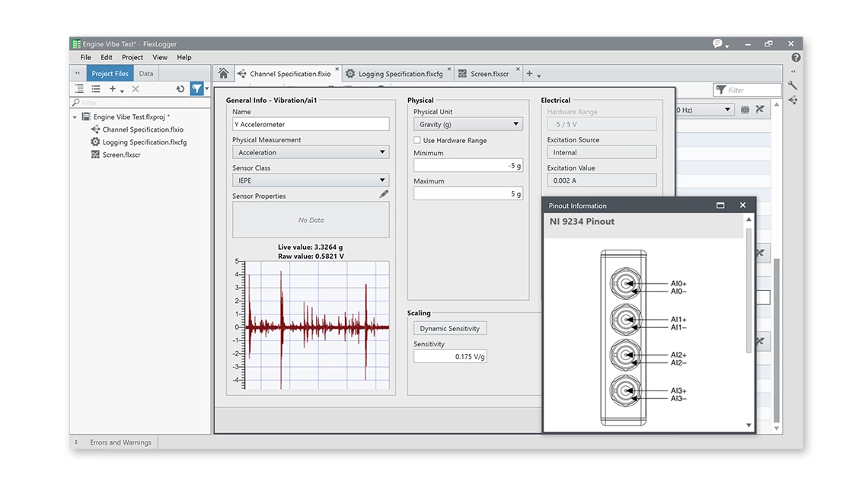Collapse the Engine Vibe Test.flxproj tree node

click(x=75, y=116)
